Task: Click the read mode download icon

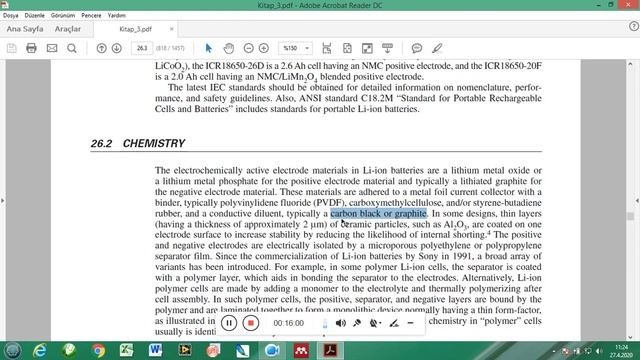Action: click(387, 48)
